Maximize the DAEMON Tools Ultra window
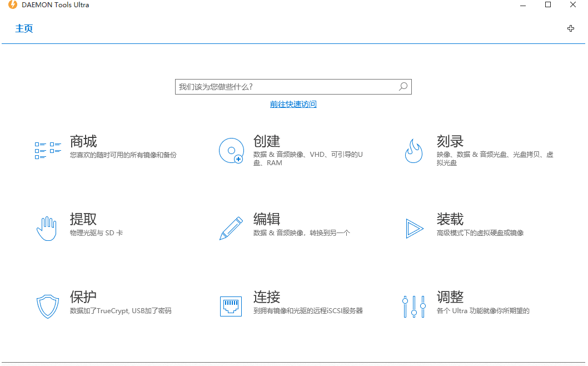The height and width of the screenshot is (366, 588). click(x=548, y=5)
